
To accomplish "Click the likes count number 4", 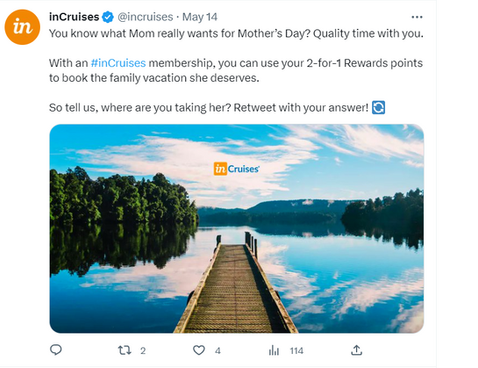I will click(218, 351).
